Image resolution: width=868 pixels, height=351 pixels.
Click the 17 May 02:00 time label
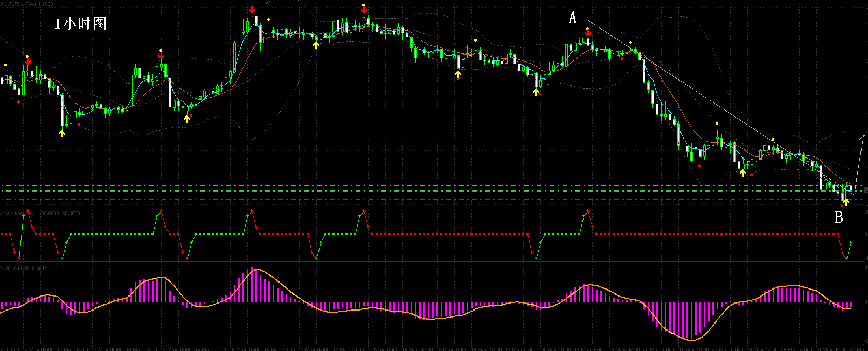[x=314, y=349]
